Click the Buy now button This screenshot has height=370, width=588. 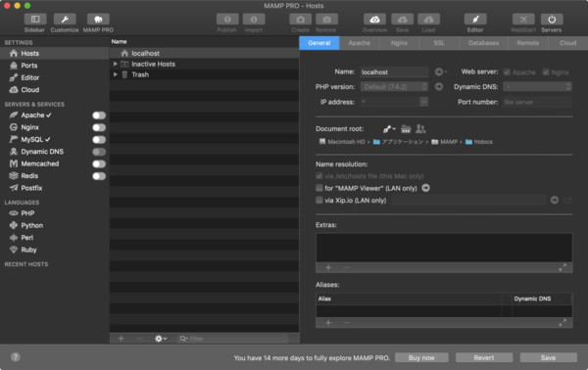click(421, 357)
